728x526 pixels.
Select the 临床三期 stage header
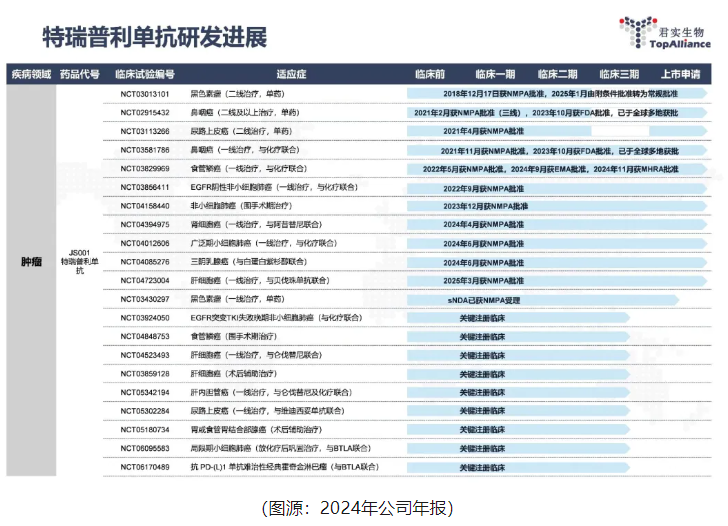[619, 74]
